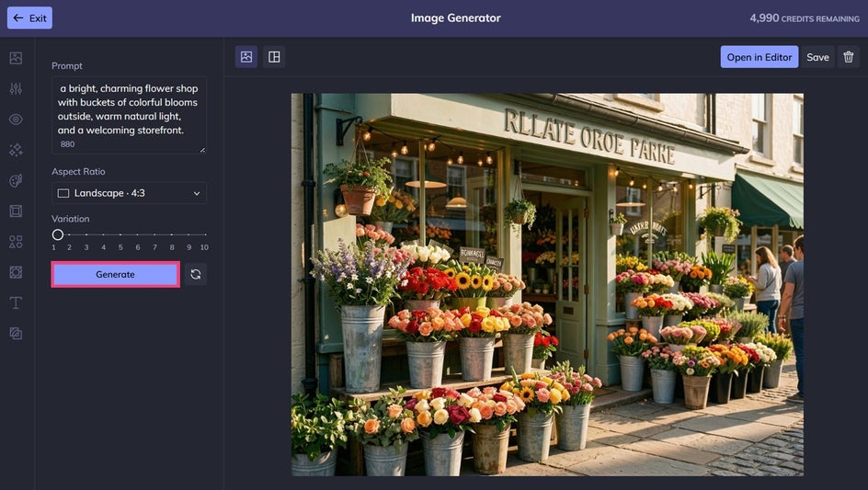Switch to split layout view icon
This screenshot has height=490, width=868.
tap(274, 57)
